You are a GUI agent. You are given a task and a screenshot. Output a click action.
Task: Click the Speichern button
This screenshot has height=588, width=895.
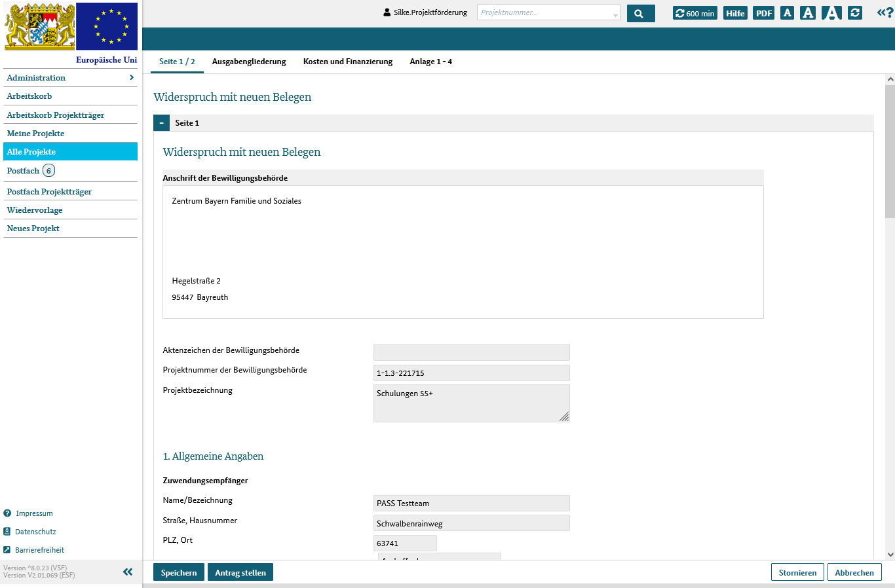pos(179,572)
